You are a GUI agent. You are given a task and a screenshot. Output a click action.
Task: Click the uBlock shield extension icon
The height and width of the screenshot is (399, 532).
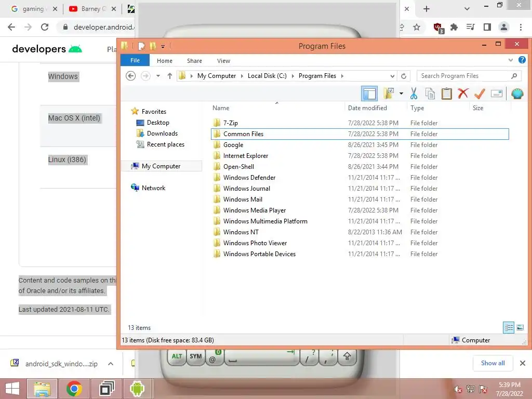[438, 28]
